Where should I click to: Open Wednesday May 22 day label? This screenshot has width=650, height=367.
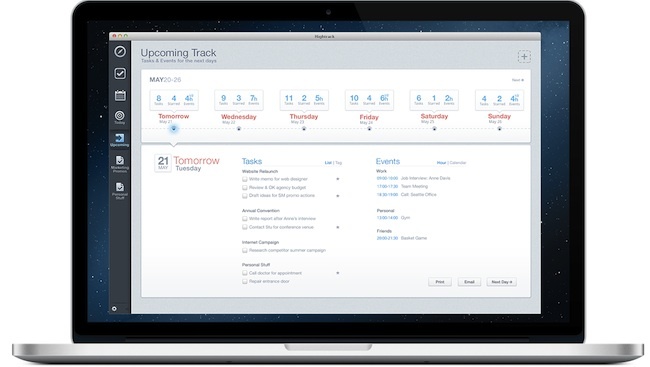[239, 119]
